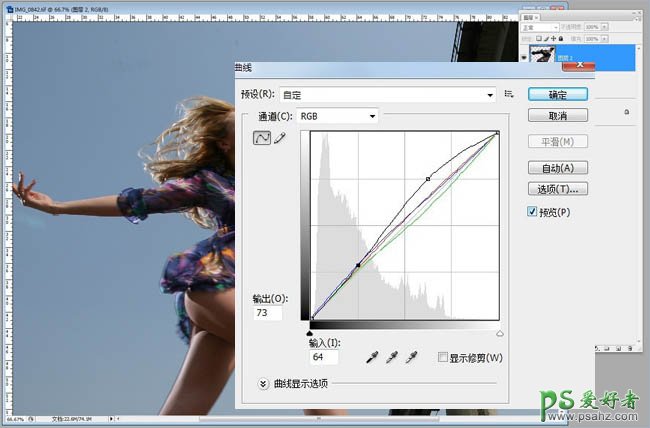
Task: Switch to the 图层 (Layers) panel tab
Action: (x=532, y=17)
